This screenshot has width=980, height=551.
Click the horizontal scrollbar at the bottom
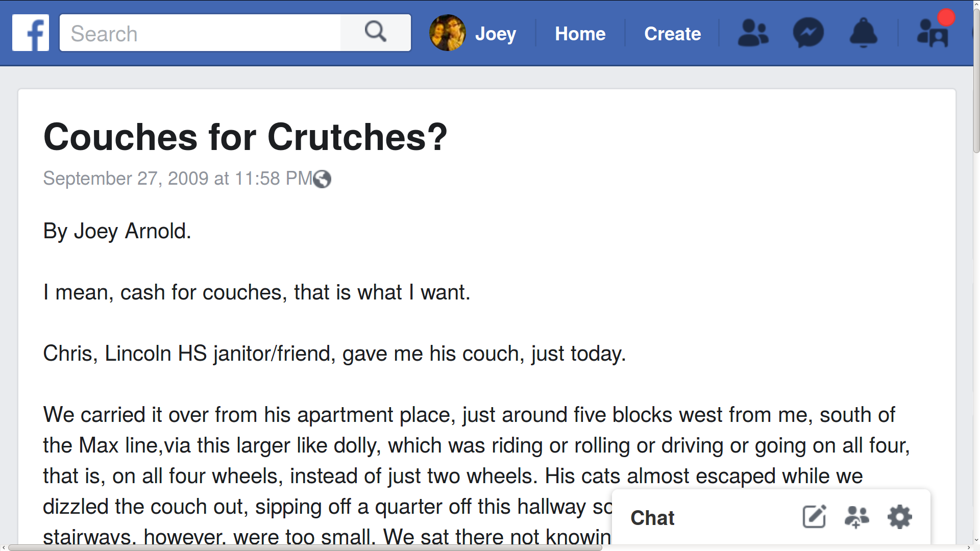pos(305,547)
